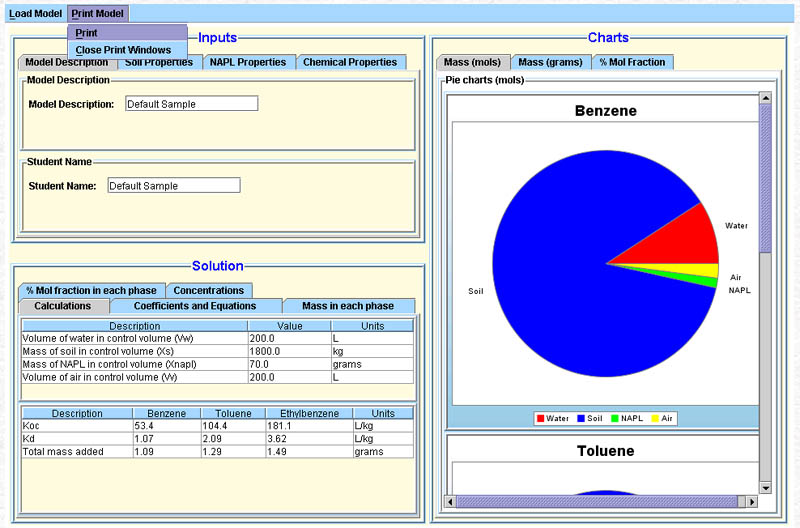Click the blue Soil legend swatch

coord(581,418)
